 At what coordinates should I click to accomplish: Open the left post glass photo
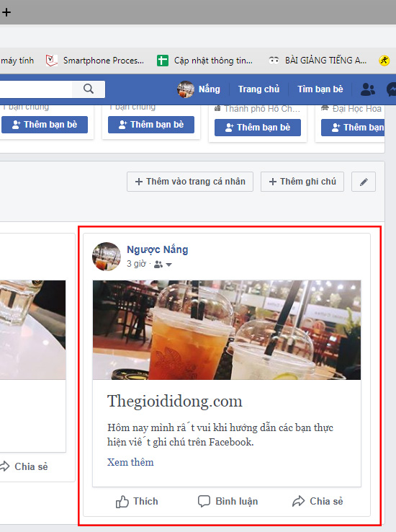click(x=33, y=329)
